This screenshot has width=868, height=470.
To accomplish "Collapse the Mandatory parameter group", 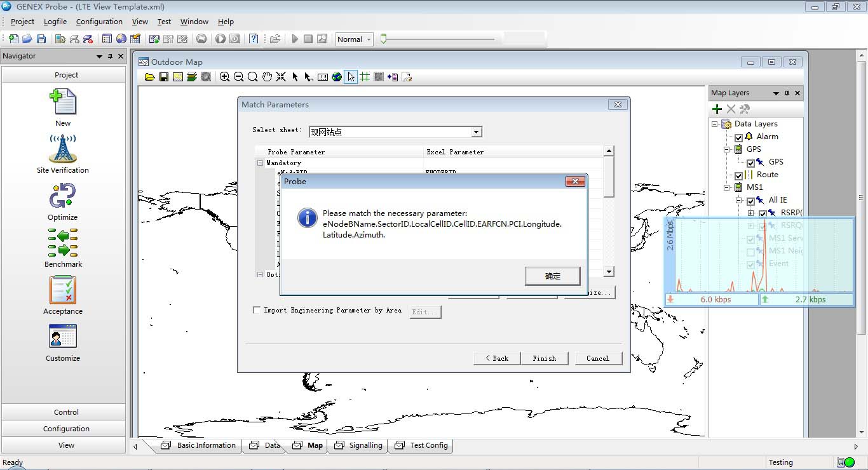I will coord(260,163).
